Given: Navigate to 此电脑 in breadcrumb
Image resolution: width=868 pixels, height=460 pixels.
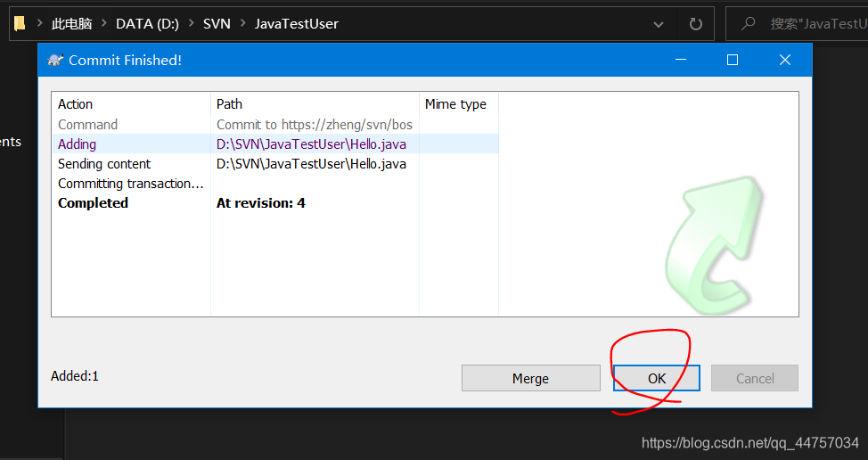Looking at the screenshot, I should click(x=71, y=24).
